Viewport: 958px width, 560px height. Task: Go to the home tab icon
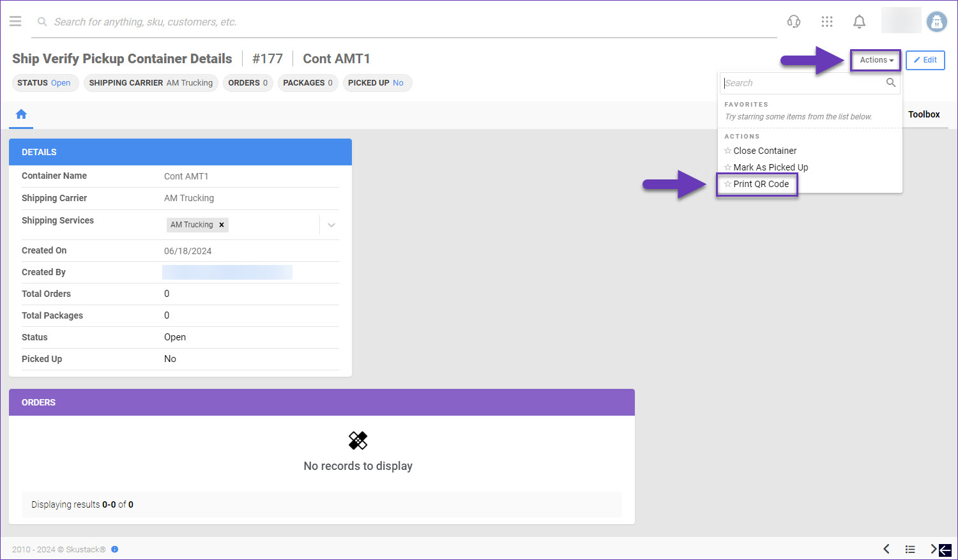coord(21,114)
